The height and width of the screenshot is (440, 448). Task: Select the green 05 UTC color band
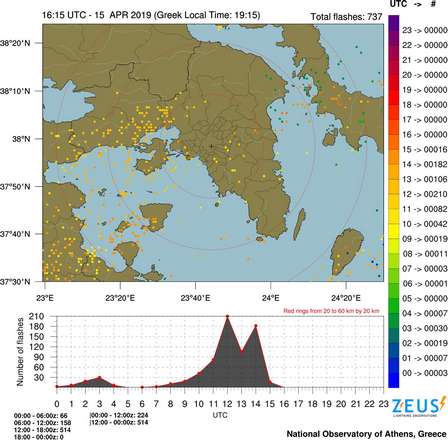coord(394,299)
